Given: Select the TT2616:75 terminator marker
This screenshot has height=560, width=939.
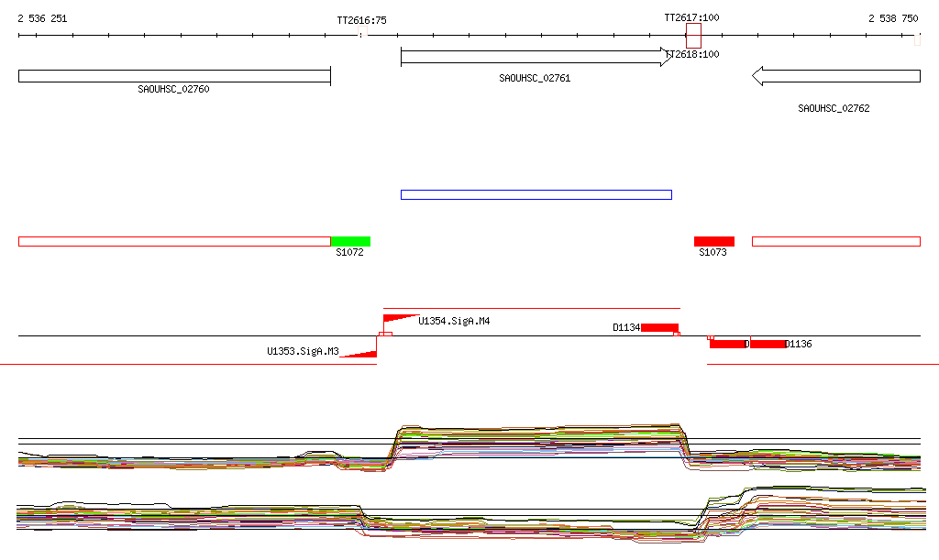Looking at the screenshot, I should point(361,32).
